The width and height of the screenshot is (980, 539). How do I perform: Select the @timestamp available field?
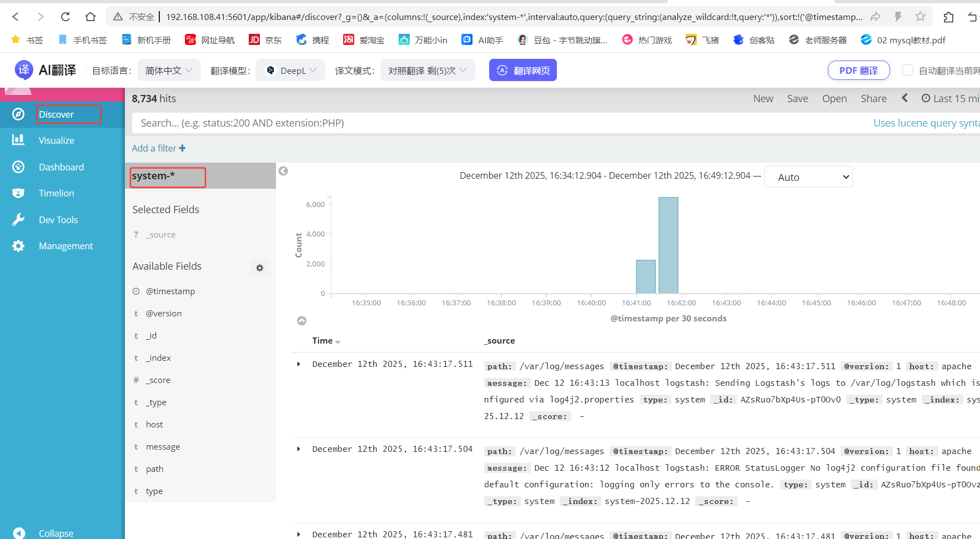click(x=170, y=291)
